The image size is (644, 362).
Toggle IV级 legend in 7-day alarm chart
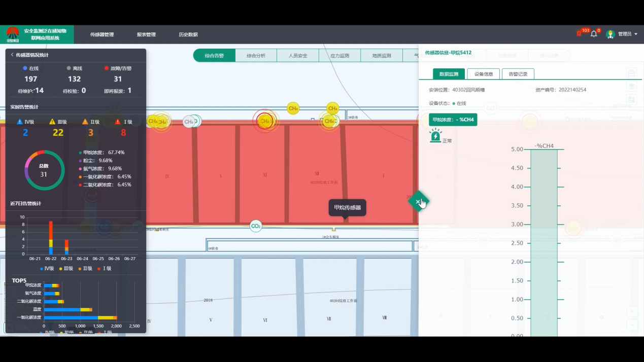tap(47, 269)
